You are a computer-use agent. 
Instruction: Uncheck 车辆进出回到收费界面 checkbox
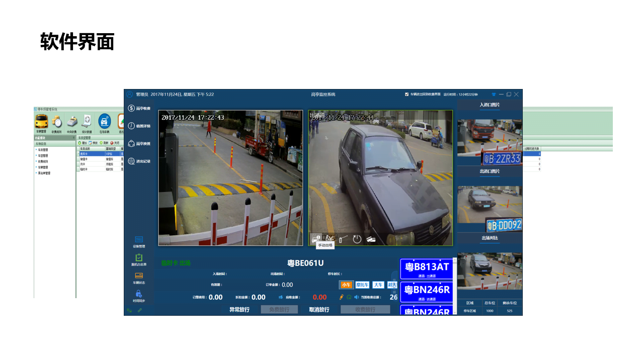407,94
